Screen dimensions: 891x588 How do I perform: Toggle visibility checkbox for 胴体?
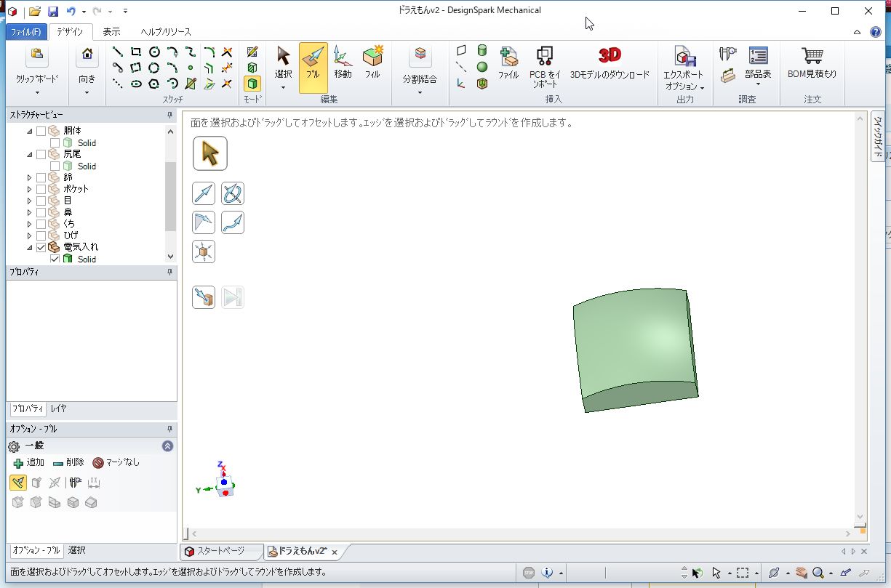(x=41, y=132)
